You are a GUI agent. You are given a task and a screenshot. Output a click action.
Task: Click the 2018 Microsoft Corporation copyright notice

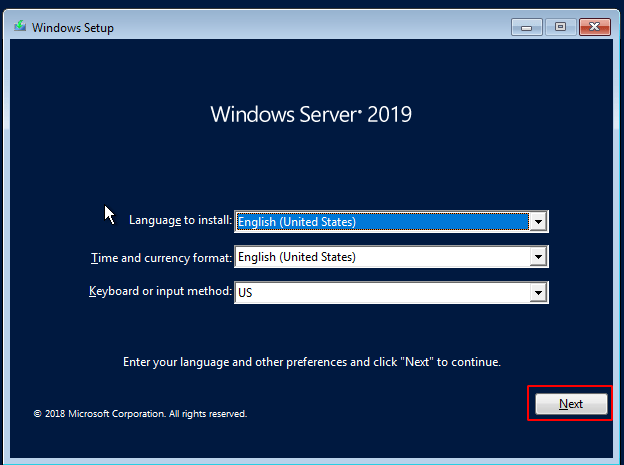pyautogui.click(x=140, y=414)
